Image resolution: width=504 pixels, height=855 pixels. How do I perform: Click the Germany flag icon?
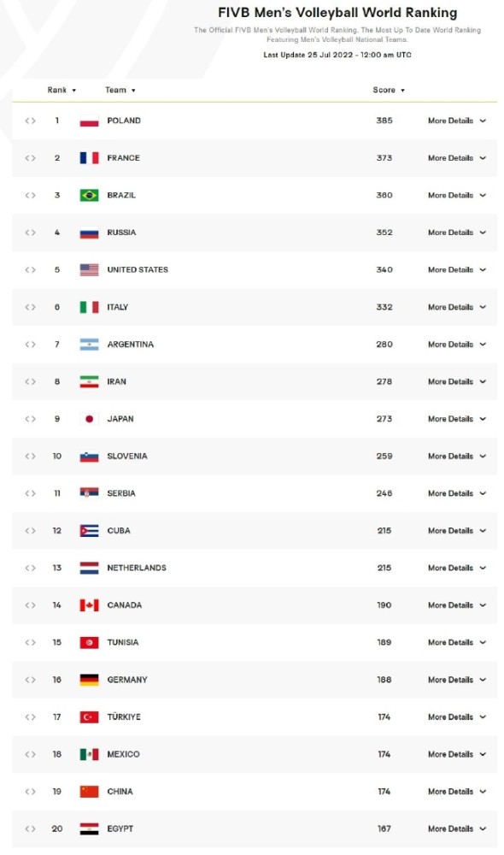click(90, 681)
